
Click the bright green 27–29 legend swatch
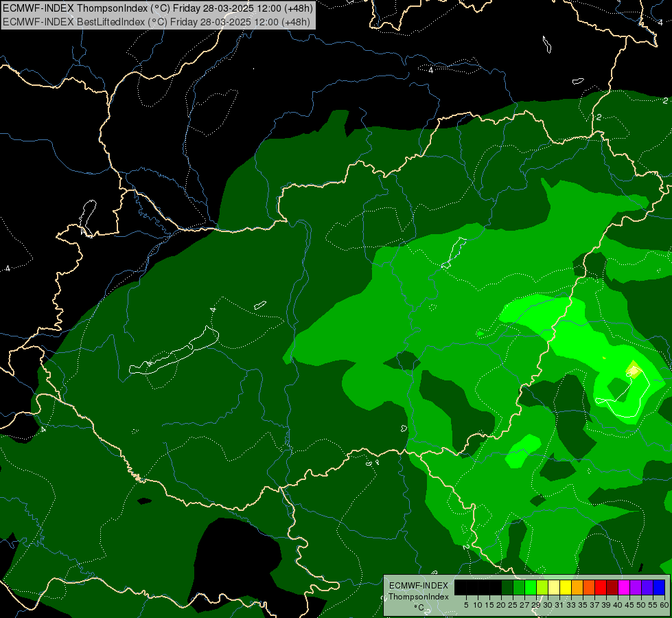pyautogui.click(x=531, y=587)
